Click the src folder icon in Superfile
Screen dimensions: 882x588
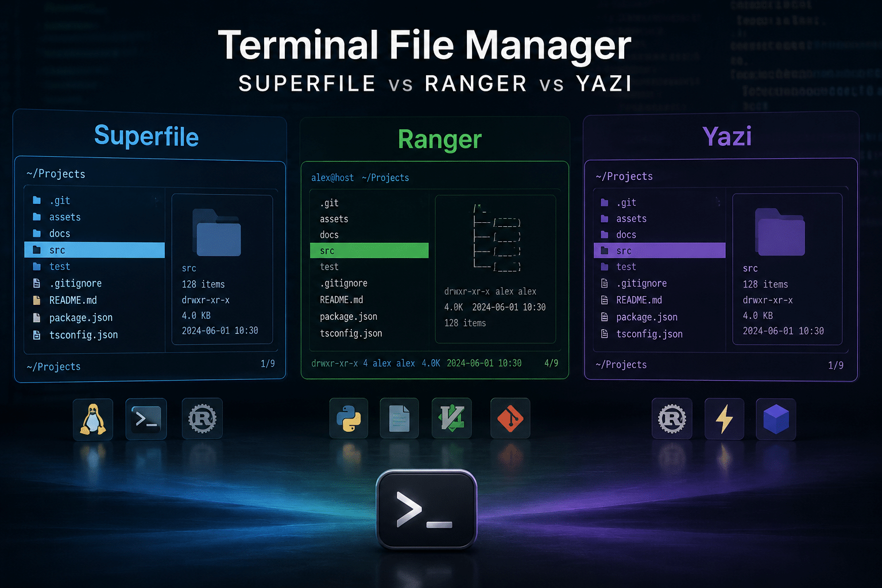pyautogui.click(x=37, y=250)
